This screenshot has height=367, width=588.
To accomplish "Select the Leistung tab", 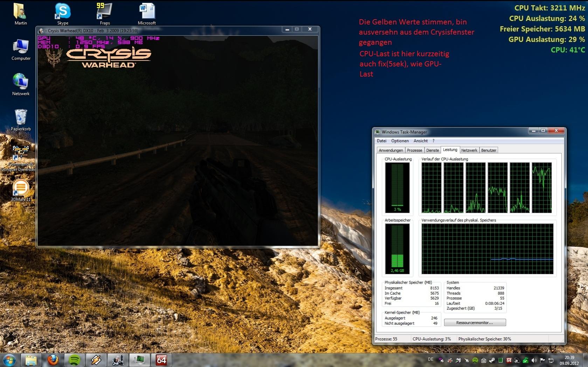I will coord(450,150).
